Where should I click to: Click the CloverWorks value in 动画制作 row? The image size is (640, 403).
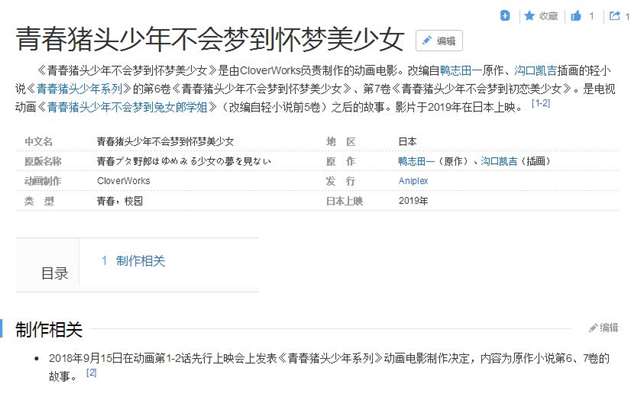pos(123,180)
